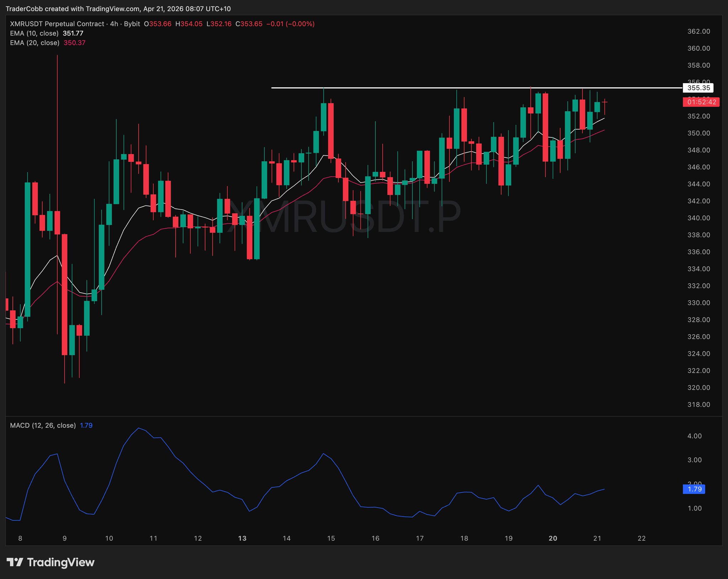Screen dimensions: 728x579
Task: Click the red countdown timer label 01:52:42
Action: 701,102
